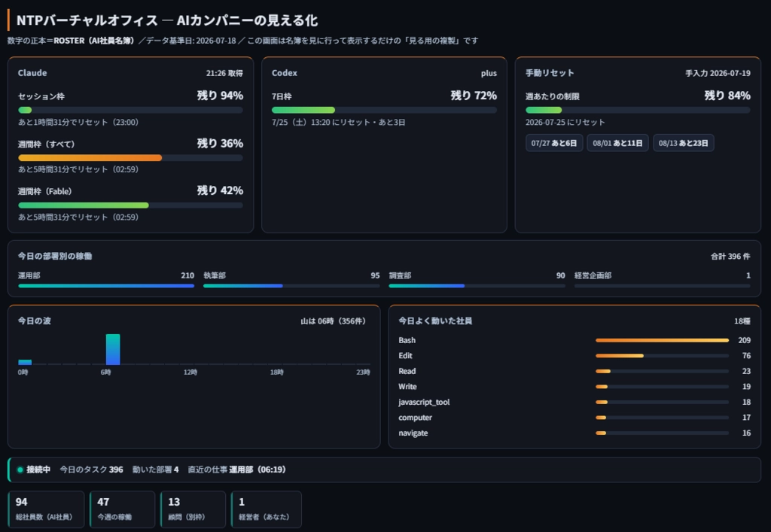Click the orange 週間枠（すべて） progress bar
This screenshot has height=532, width=771.
click(130, 158)
